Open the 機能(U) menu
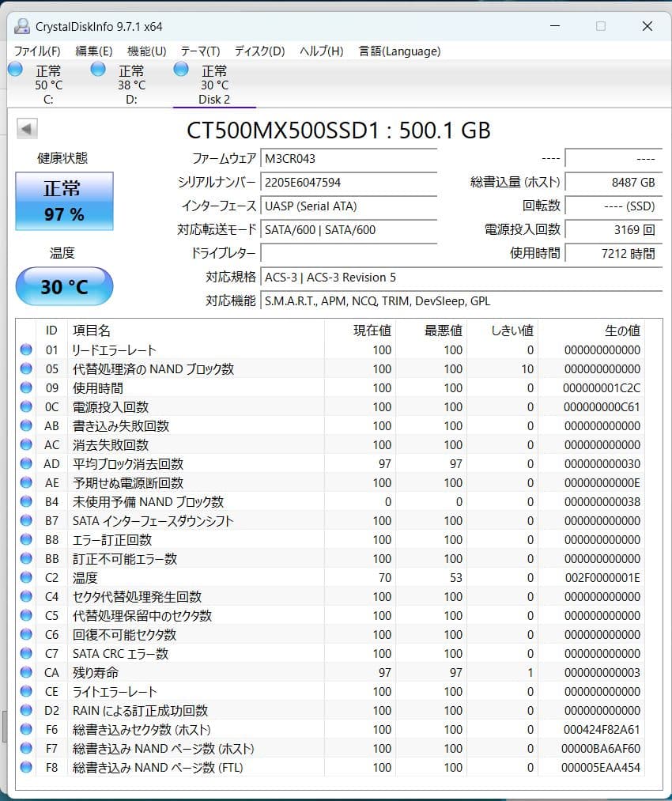 point(146,51)
